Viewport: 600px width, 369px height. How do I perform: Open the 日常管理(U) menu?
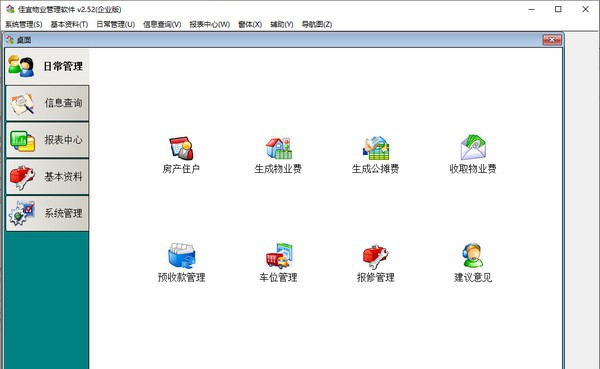(x=116, y=24)
